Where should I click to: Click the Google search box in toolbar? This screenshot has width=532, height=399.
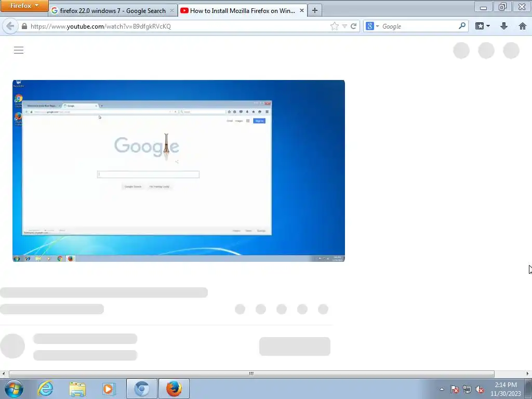pos(419,26)
